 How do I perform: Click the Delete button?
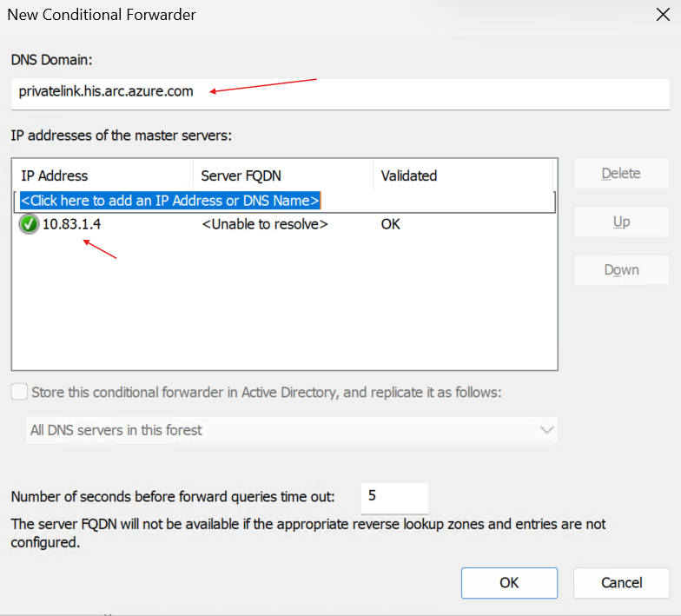point(621,174)
